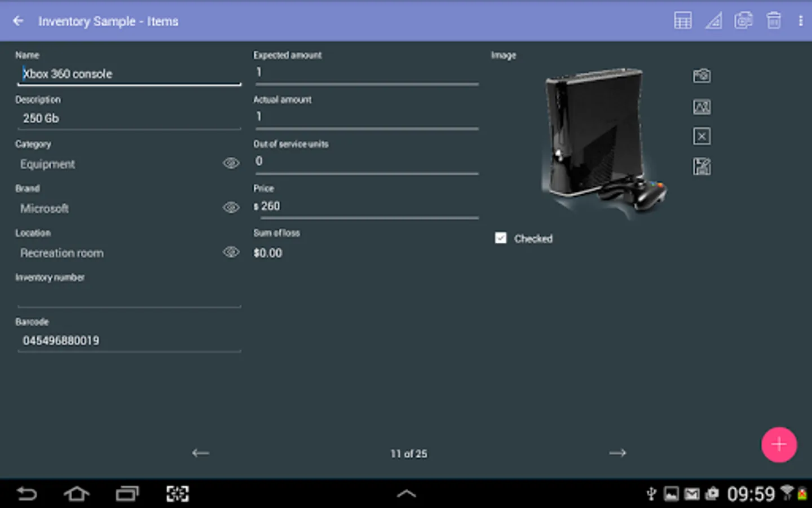Image resolution: width=812 pixels, height=508 pixels.
Task: Tap the save image disk icon
Action: (x=701, y=167)
